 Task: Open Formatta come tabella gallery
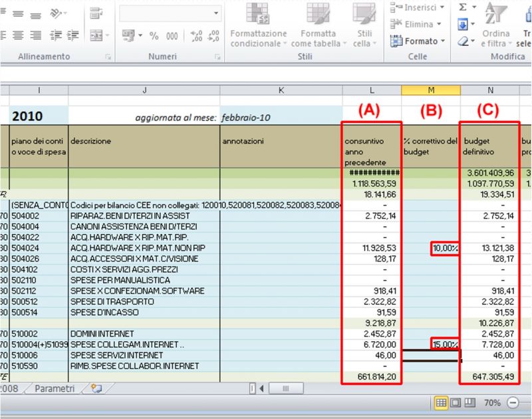point(319,25)
